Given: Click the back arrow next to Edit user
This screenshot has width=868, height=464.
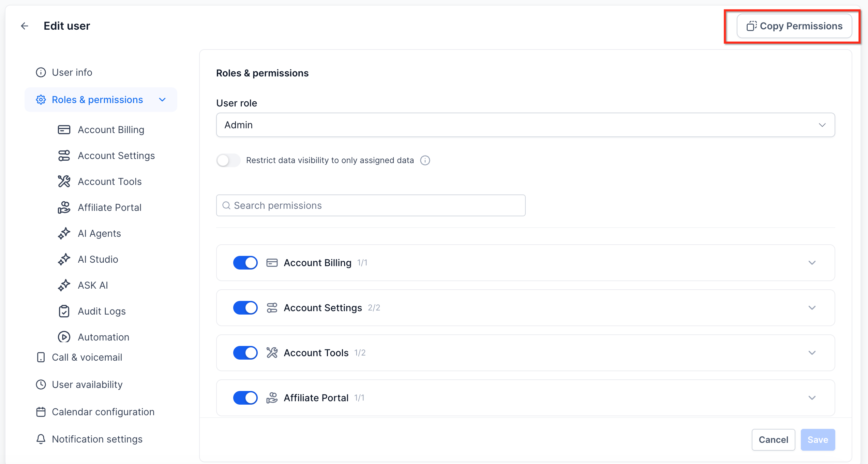Looking at the screenshot, I should (25, 26).
